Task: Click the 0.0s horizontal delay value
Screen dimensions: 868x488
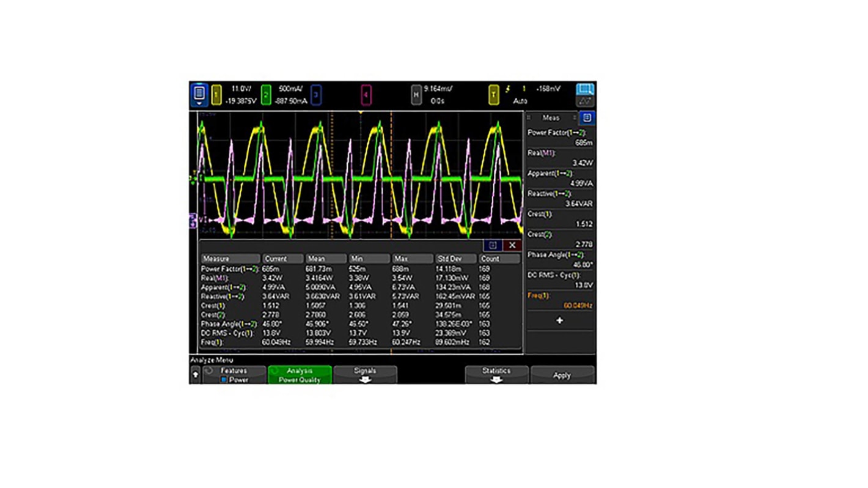Action: point(438,101)
